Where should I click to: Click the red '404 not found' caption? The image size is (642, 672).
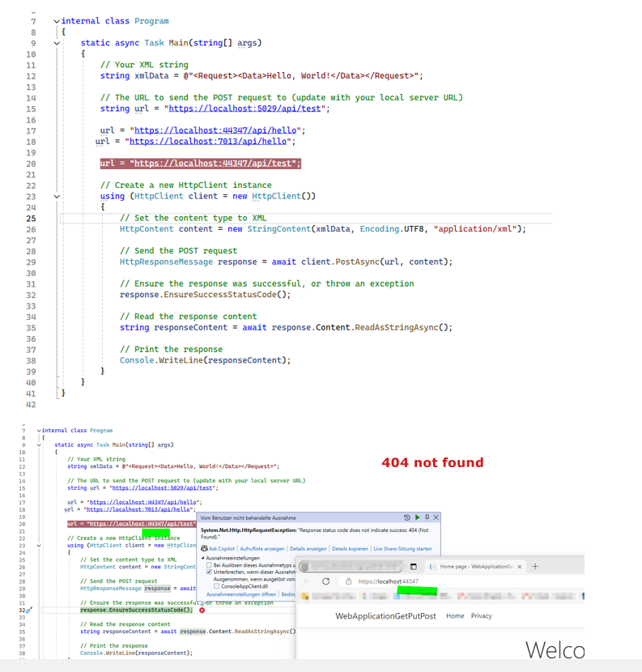(x=432, y=462)
